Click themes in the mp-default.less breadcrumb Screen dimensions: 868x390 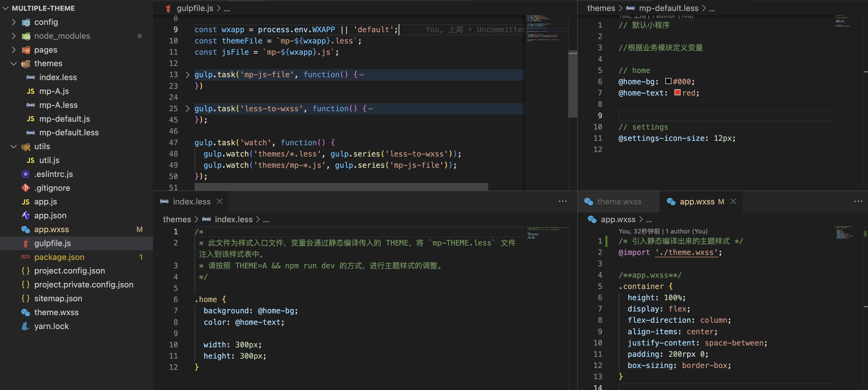(601, 8)
